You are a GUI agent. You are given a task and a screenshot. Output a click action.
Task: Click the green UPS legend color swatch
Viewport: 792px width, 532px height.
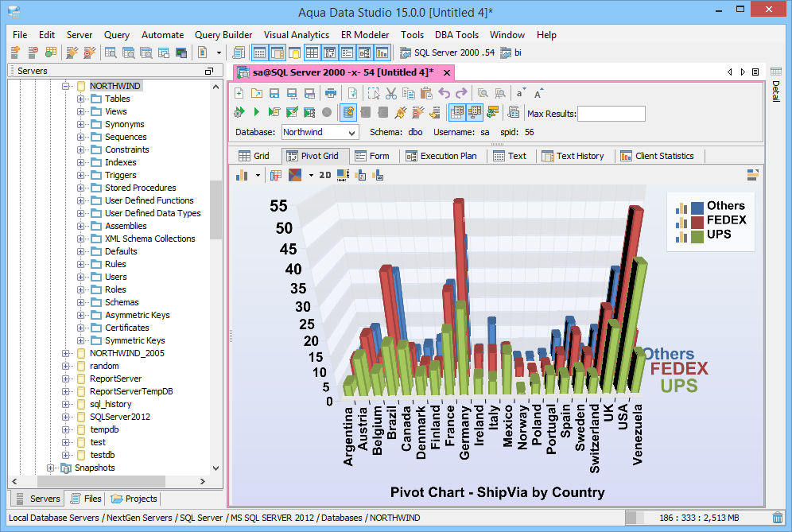tap(697, 236)
